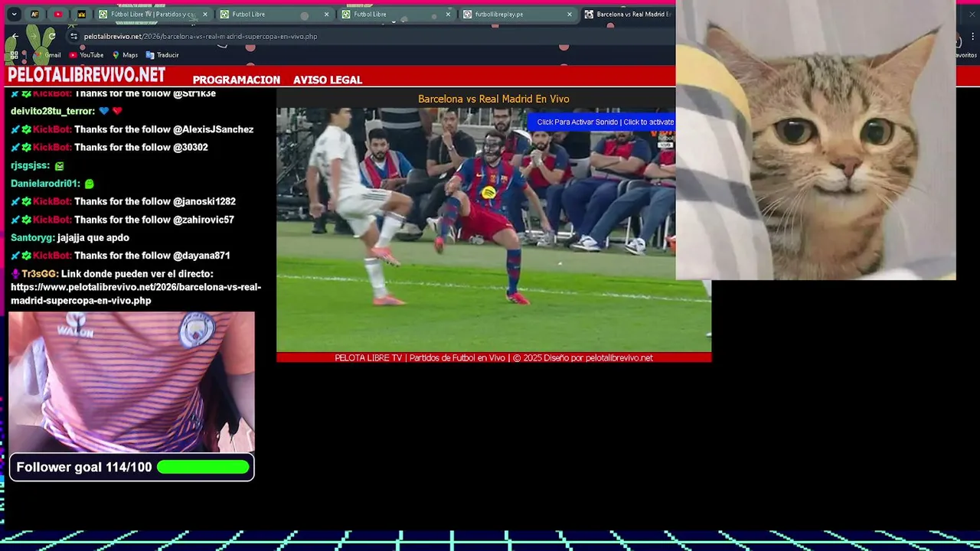Click the PELOTA LIBRE TV footer text
The height and width of the screenshot is (551, 980).
click(494, 357)
